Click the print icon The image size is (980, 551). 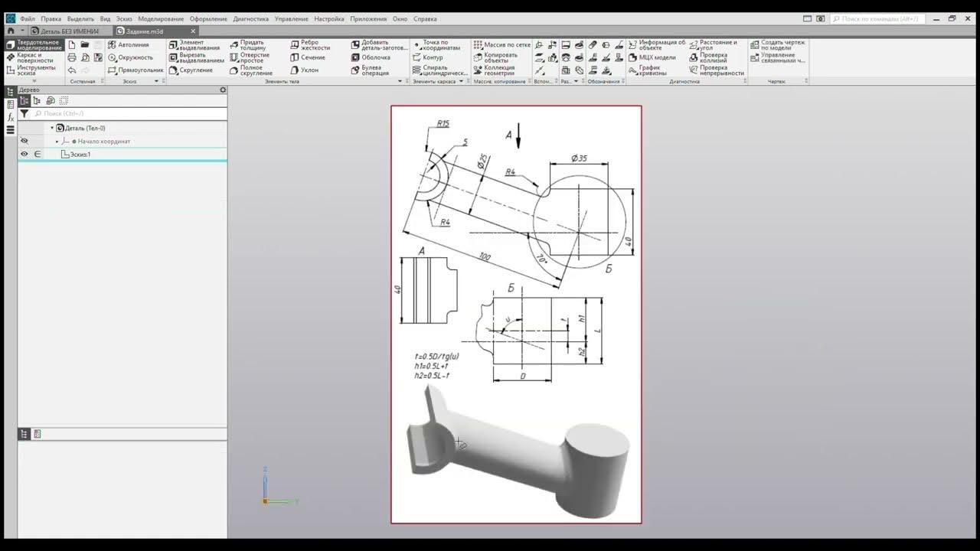tap(72, 57)
